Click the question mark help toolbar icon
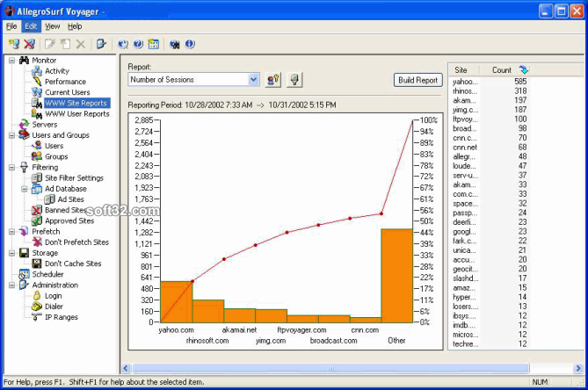This screenshot has width=588, height=390. (138, 44)
